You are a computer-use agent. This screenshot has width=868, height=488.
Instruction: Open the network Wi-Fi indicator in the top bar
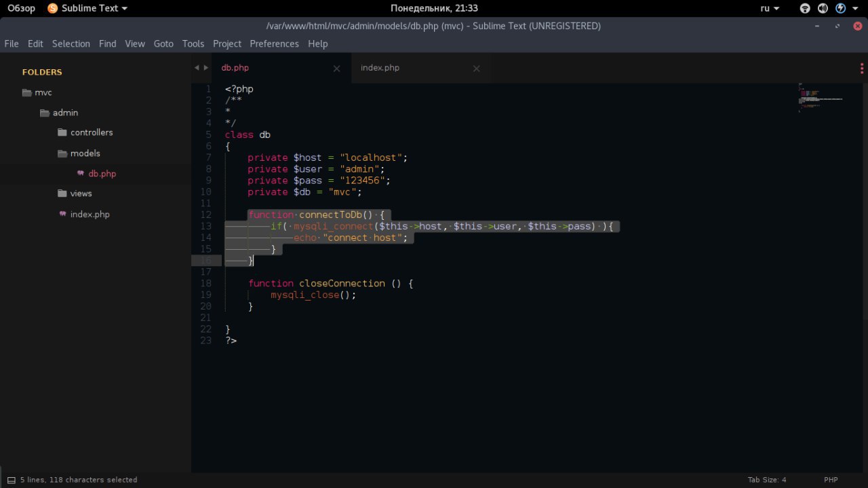(x=805, y=8)
